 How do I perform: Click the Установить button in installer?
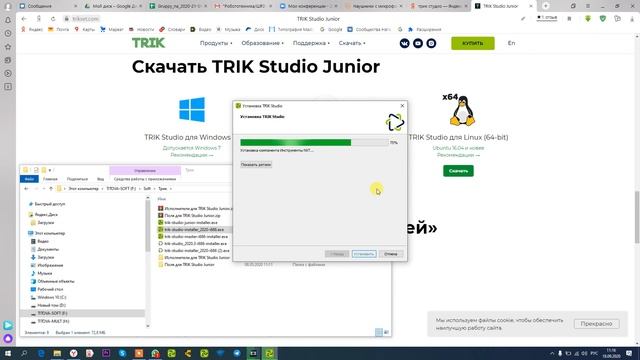click(x=364, y=254)
